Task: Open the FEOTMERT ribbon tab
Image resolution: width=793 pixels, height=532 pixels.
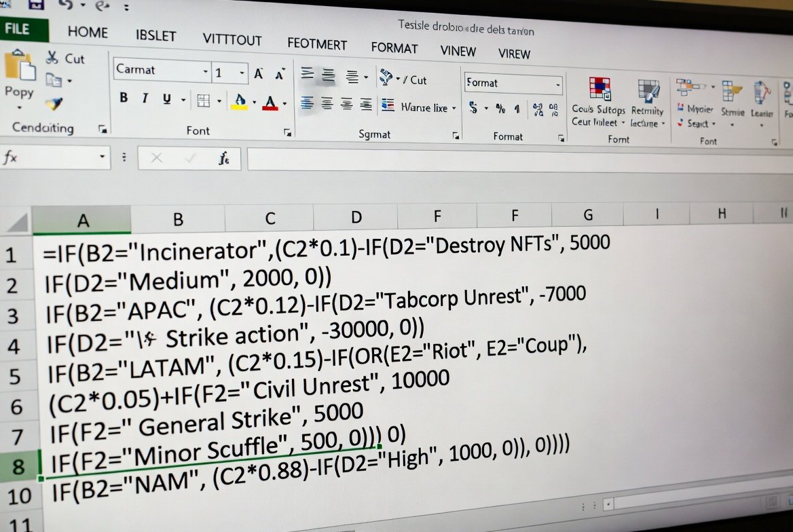Action: point(317,44)
